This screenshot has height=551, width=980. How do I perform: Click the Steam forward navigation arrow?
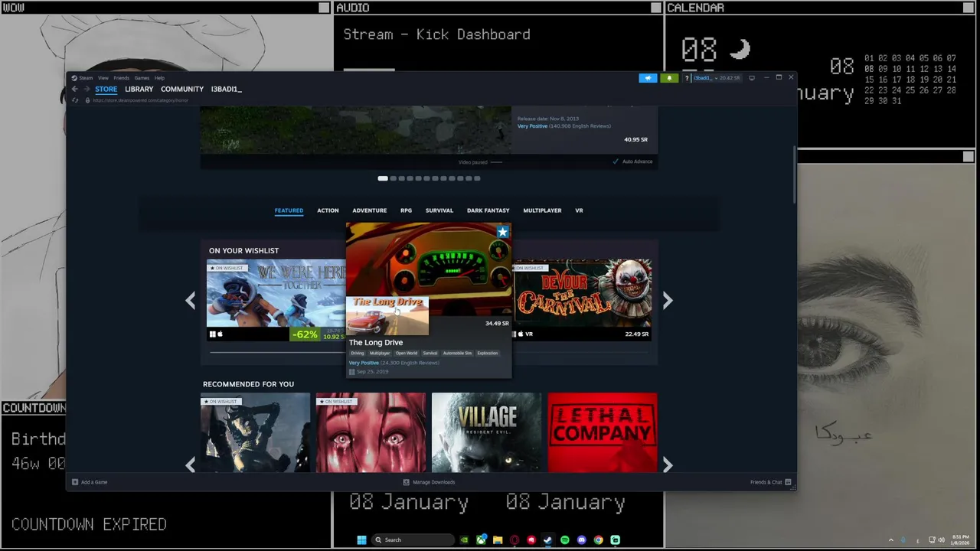87,90
